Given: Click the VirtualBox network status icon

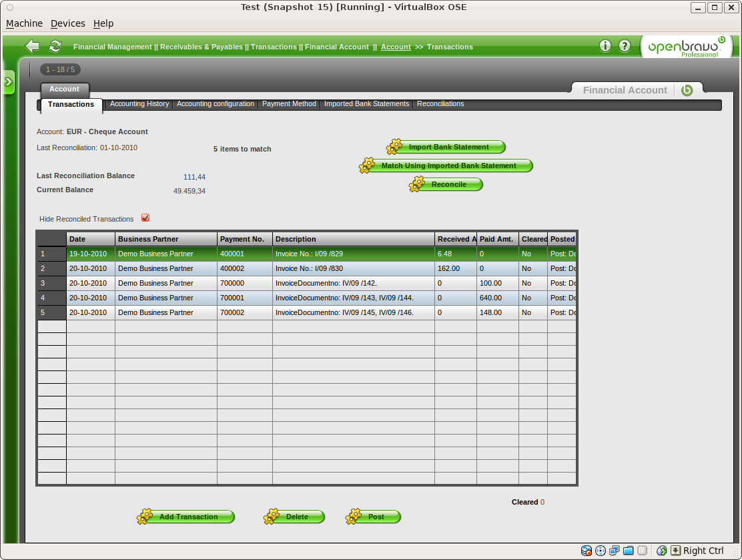Looking at the screenshot, I should pyautogui.click(x=615, y=551).
